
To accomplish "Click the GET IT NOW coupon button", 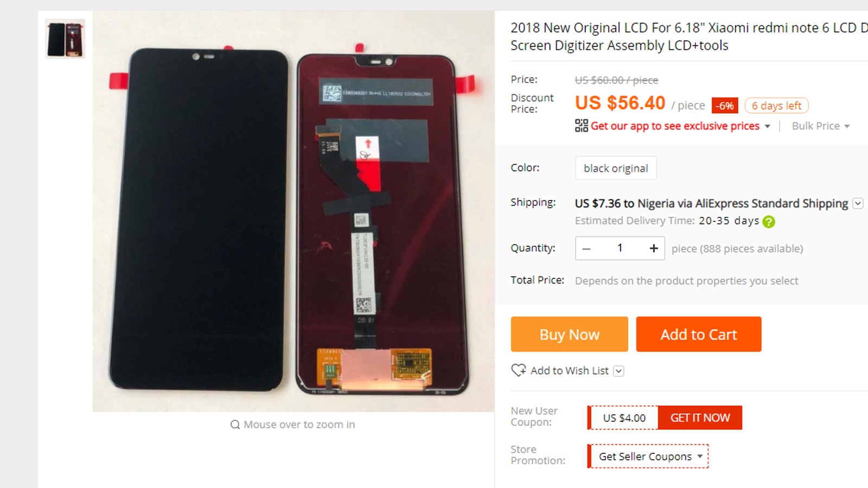I will (700, 418).
